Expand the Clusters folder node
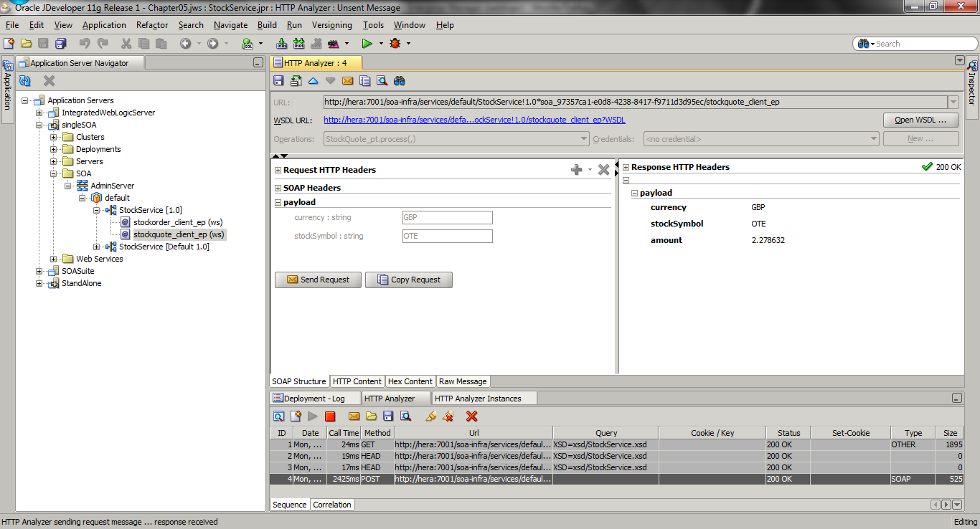This screenshot has height=529, width=980. point(54,137)
